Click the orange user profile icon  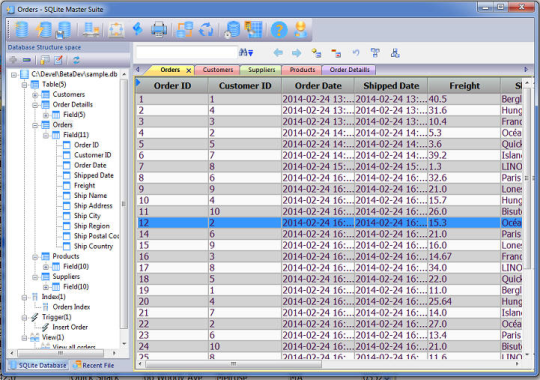(x=301, y=29)
